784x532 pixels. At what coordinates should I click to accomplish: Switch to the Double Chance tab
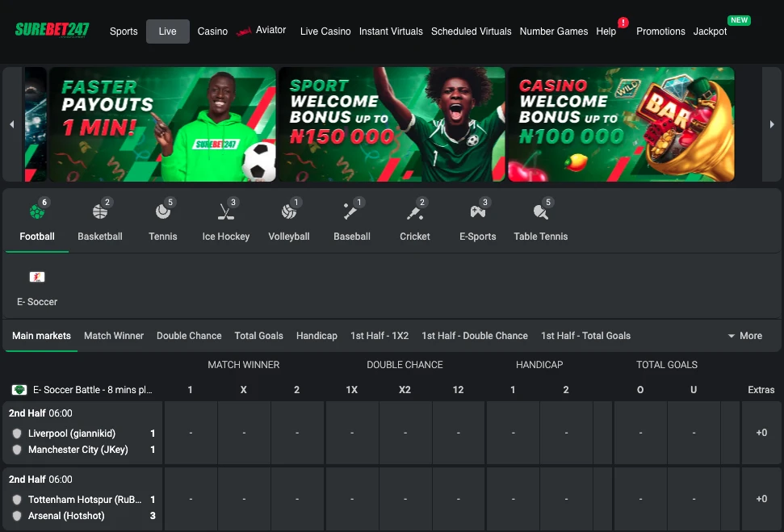(189, 336)
